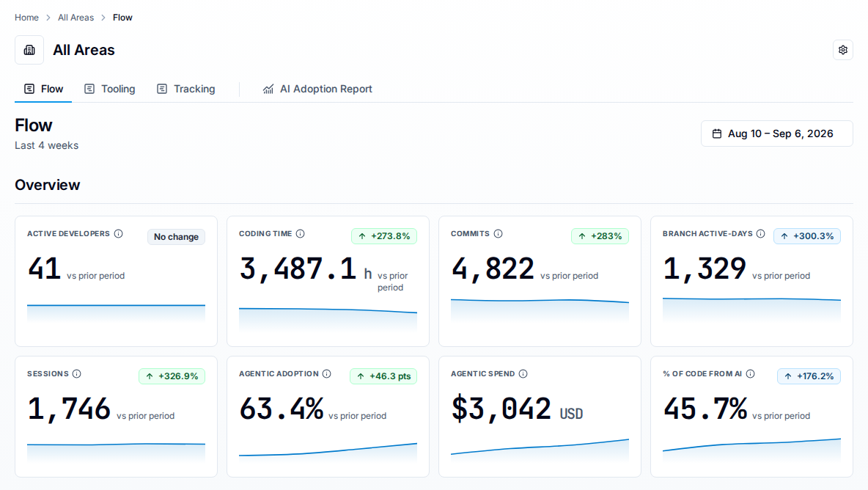Click the +283% Commits badge
The width and height of the screenshot is (868, 490).
pos(600,236)
